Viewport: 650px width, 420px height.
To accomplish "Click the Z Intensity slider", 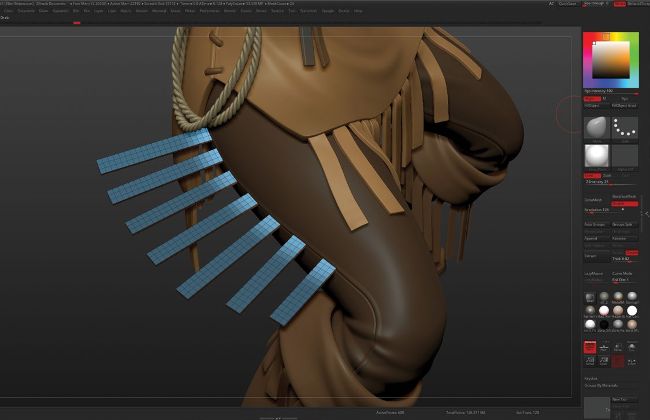I will coord(600,183).
